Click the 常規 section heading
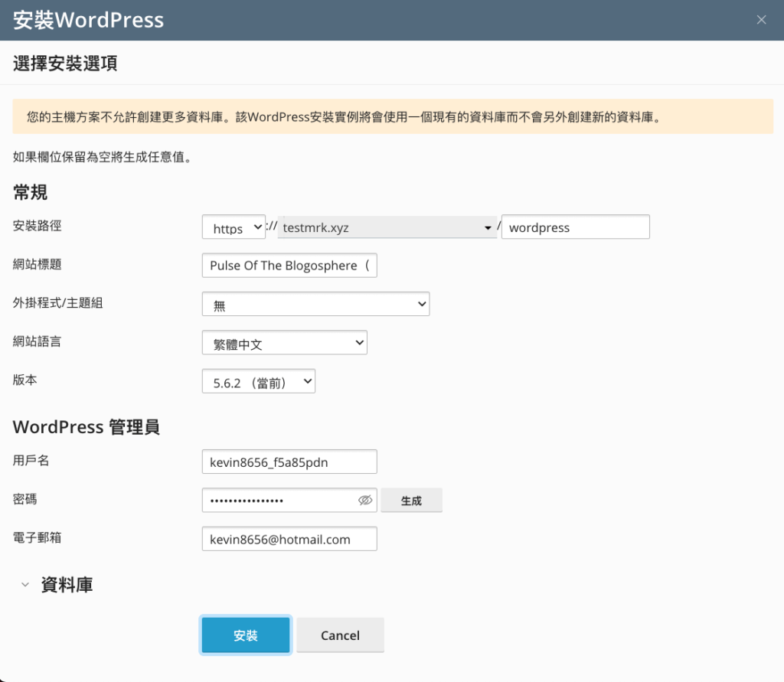 30,192
